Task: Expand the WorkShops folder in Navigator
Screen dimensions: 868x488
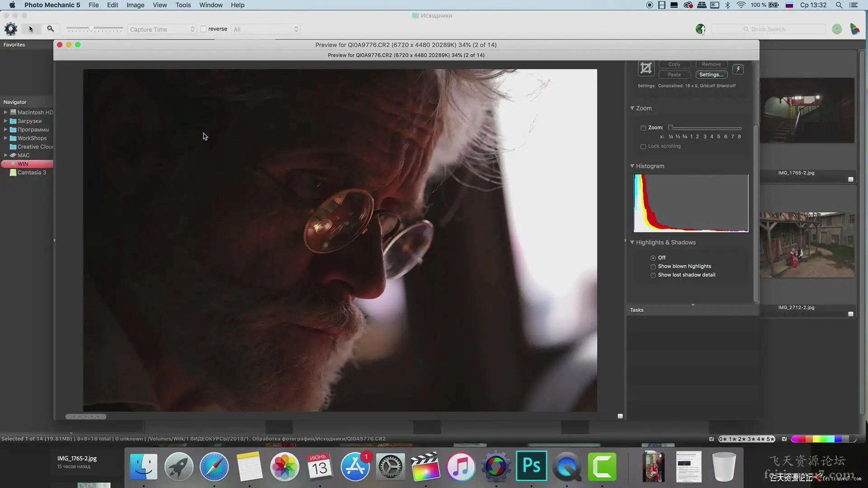Action: point(5,138)
